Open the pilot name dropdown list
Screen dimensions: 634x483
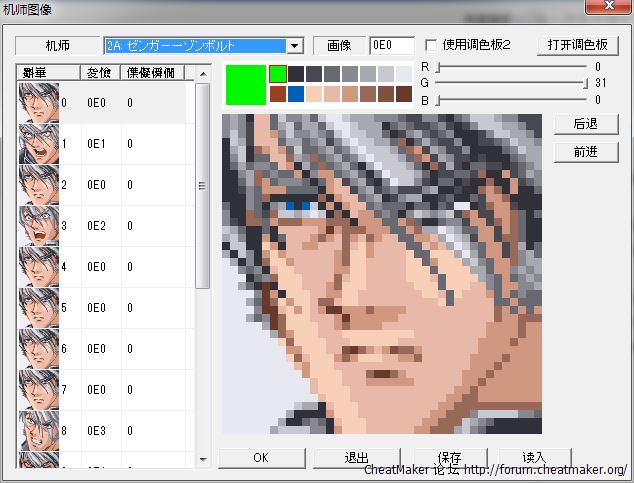(x=294, y=46)
